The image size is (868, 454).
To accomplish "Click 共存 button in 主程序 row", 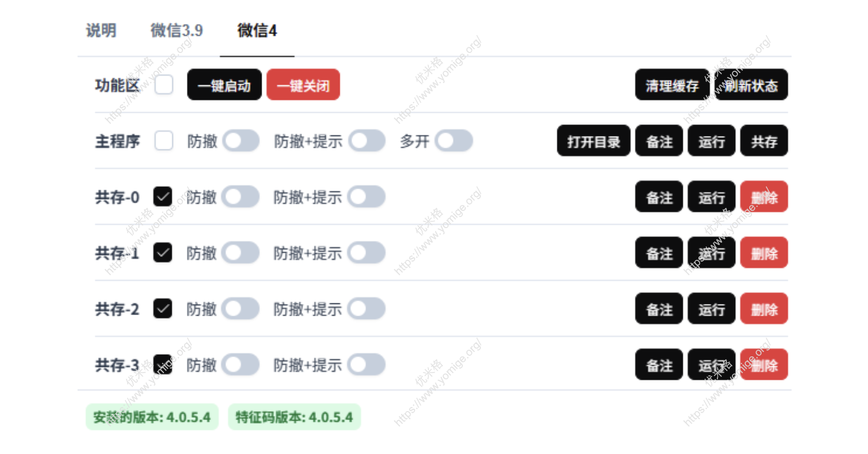I will pyautogui.click(x=764, y=141).
